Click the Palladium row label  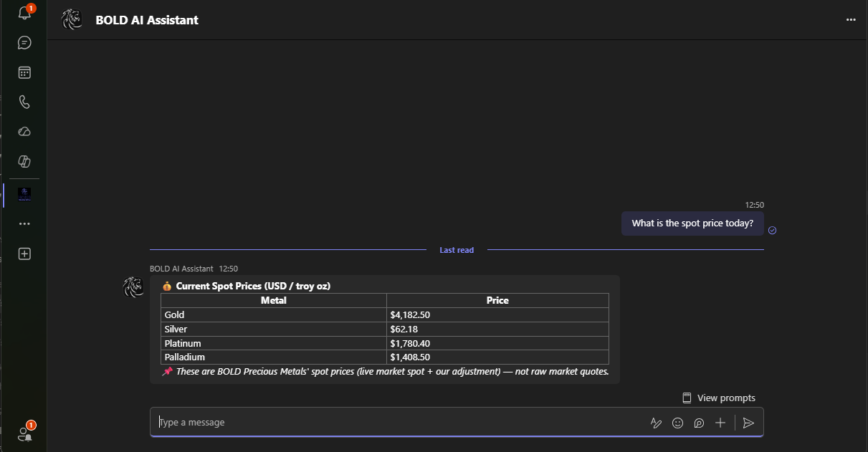tap(185, 357)
